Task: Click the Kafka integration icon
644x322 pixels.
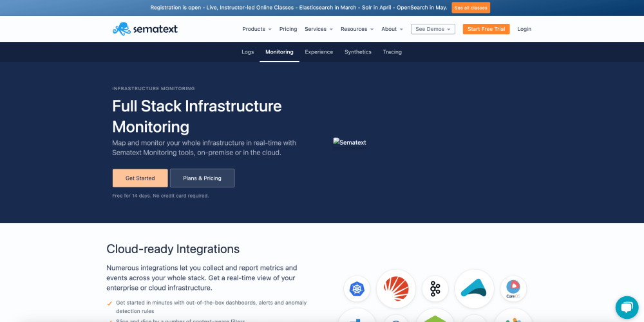Action: click(x=435, y=289)
